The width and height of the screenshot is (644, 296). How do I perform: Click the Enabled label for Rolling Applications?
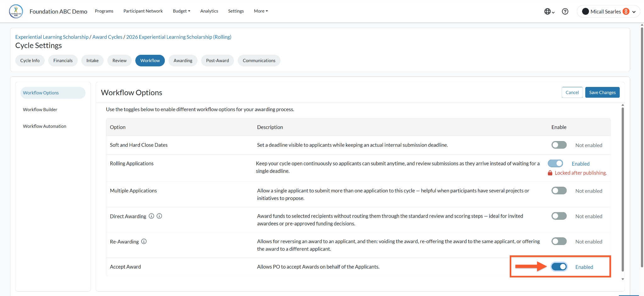tap(580, 164)
